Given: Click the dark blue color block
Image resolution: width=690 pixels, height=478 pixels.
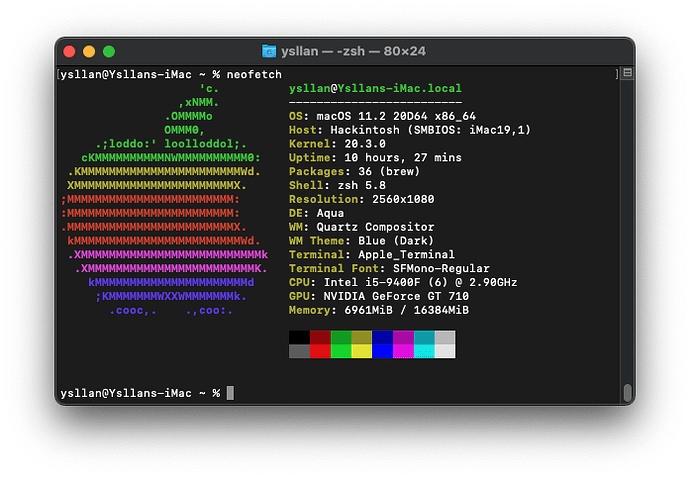Looking at the screenshot, I should tap(382, 338).
